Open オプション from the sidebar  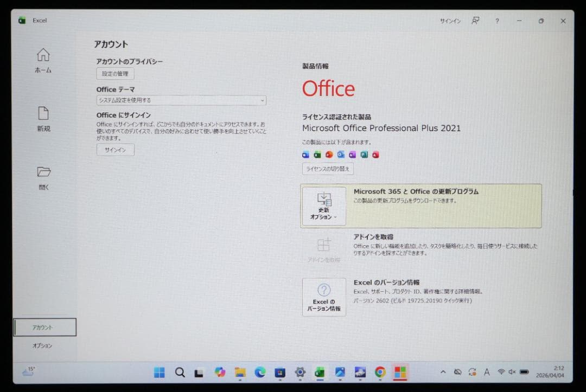42,346
